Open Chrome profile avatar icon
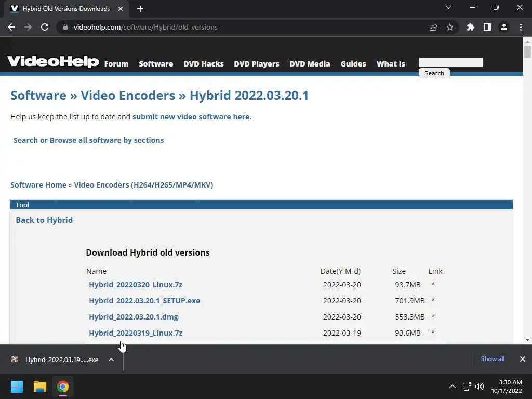 coord(504,27)
